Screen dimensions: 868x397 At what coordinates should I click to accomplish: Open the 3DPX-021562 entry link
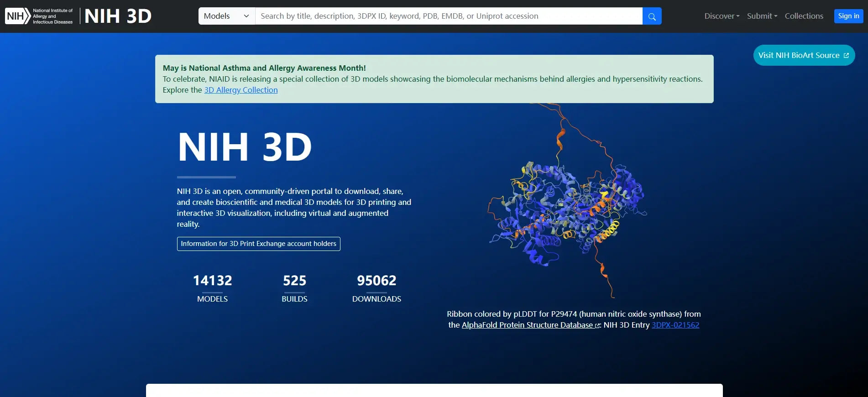[x=675, y=325]
